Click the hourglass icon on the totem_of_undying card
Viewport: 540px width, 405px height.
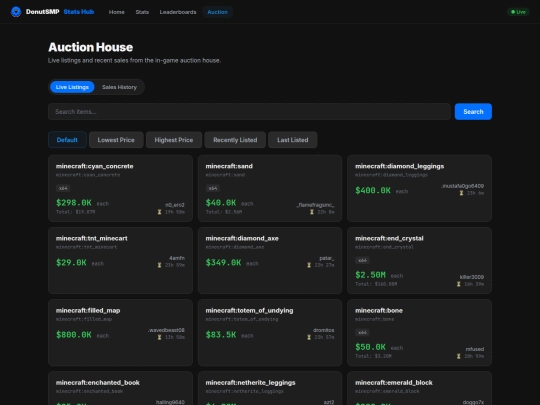pyautogui.click(x=309, y=337)
